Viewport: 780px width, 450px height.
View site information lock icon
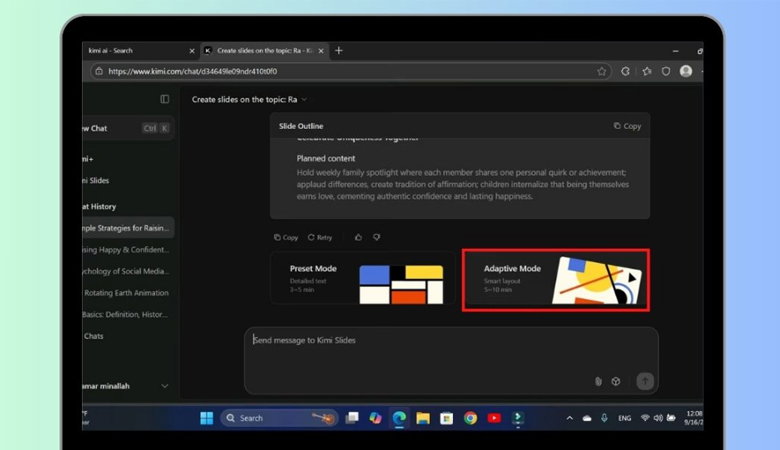point(98,71)
